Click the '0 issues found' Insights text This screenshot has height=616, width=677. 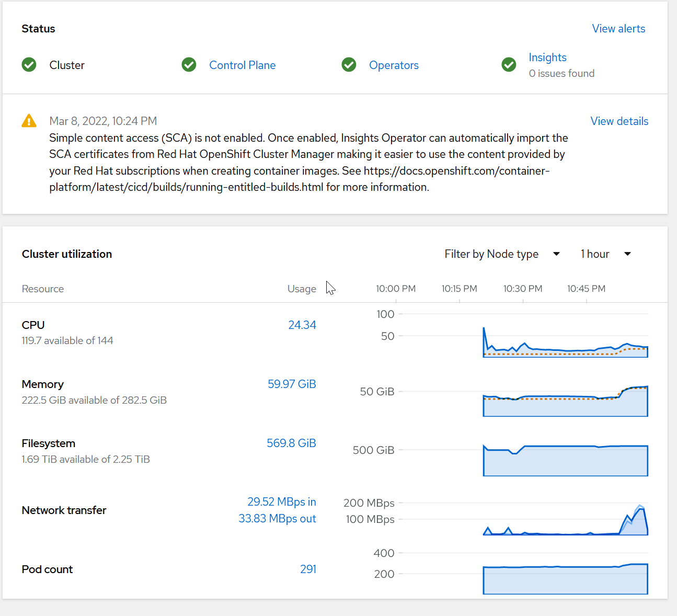[561, 74]
